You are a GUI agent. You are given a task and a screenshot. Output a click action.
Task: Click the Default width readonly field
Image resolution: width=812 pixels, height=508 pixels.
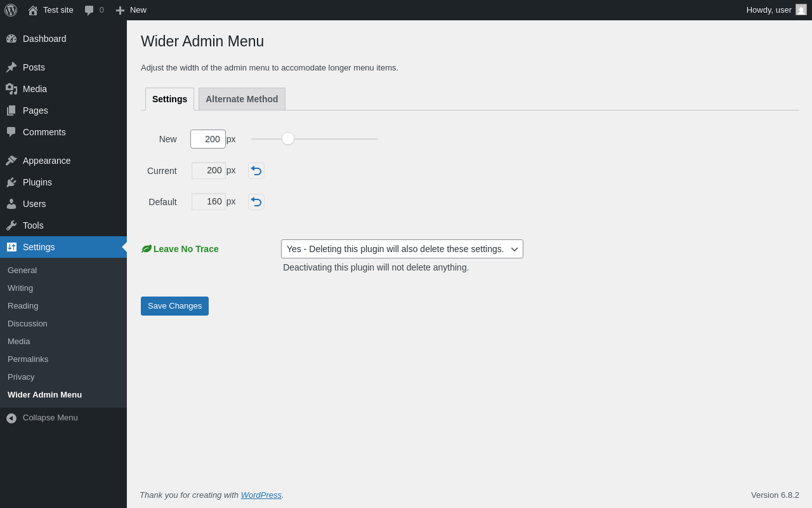coord(209,202)
